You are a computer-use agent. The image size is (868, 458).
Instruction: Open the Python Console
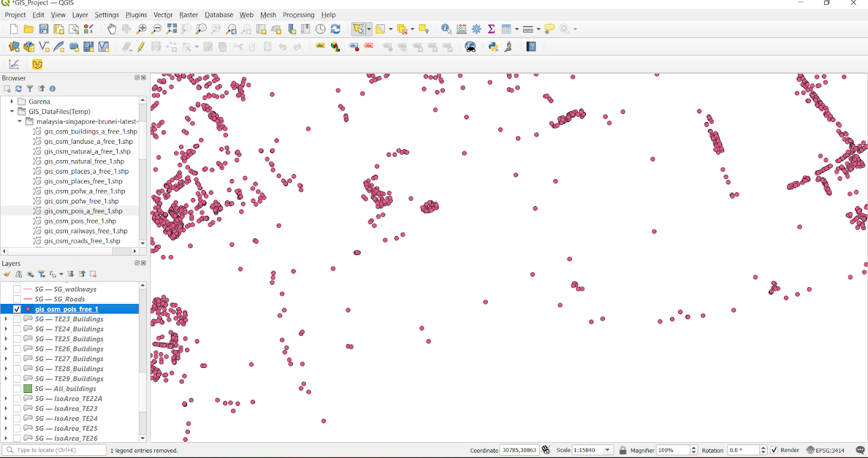[493, 47]
